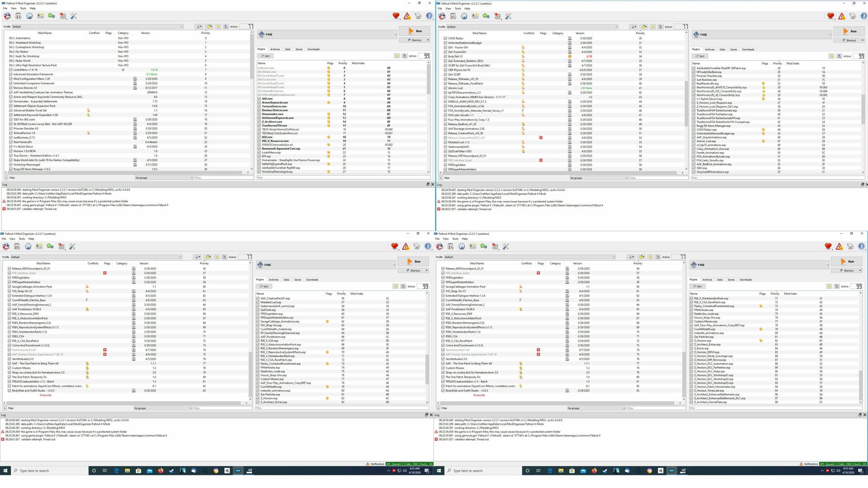
Task: Open Settings wrench icon in top-left window
Action: [74, 16]
